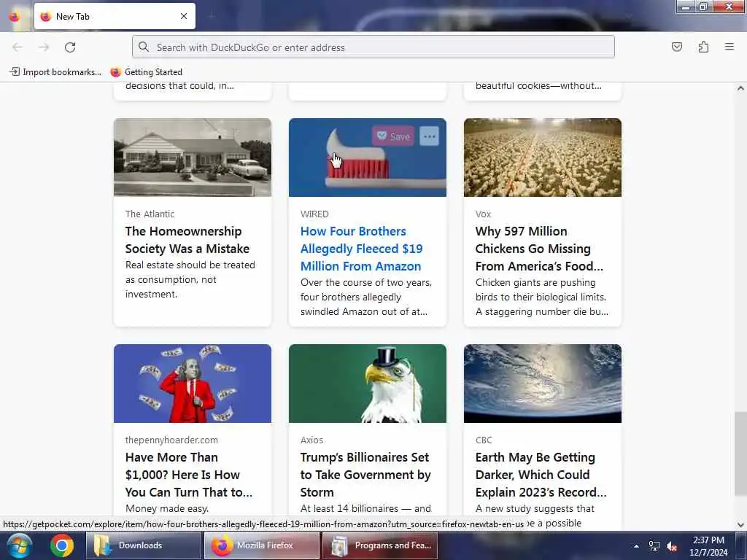This screenshot has width=747, height=560.
Task: Close the New Tab tab
Action: (184, 16)
